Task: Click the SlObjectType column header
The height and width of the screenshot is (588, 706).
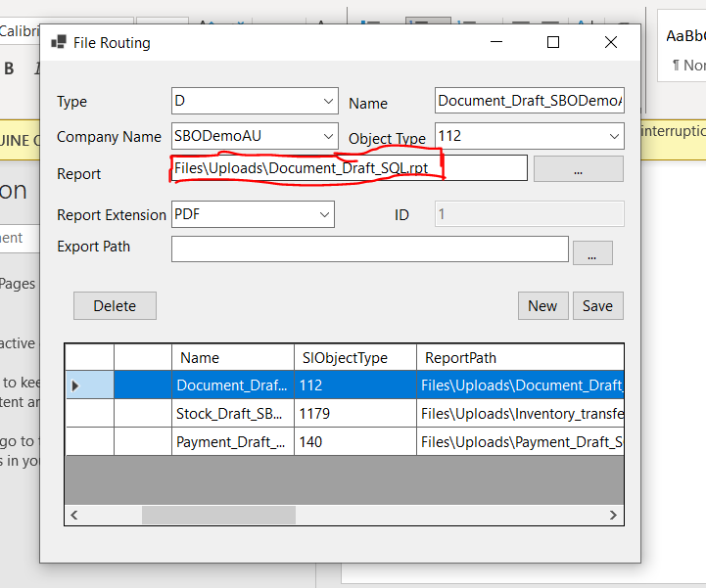Action: point(355,358)
